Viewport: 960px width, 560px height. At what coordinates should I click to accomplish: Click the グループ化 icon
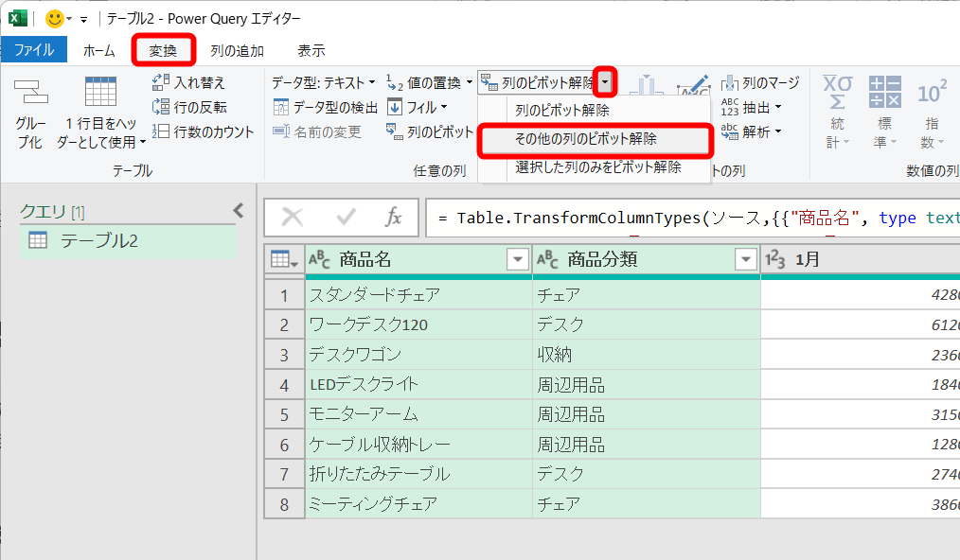30,93
